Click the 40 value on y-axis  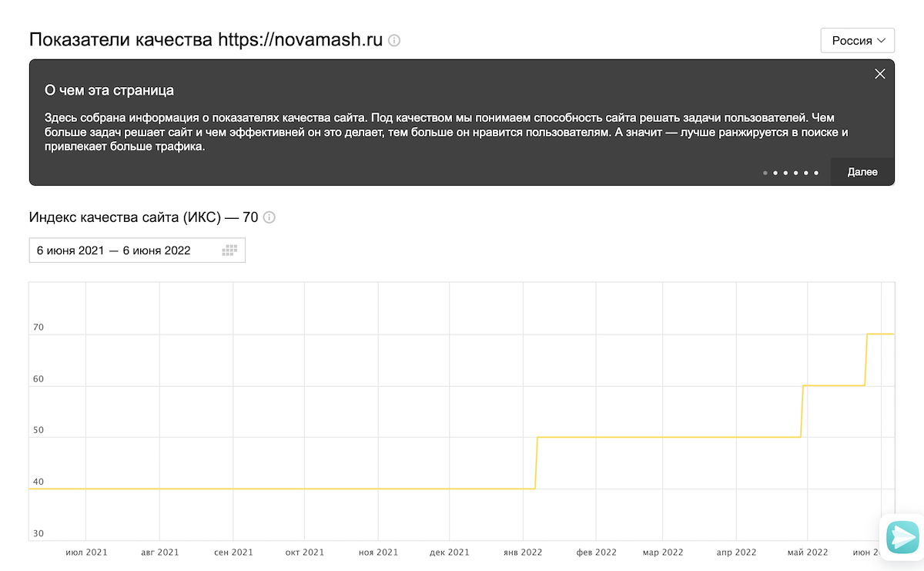(38, 482)
